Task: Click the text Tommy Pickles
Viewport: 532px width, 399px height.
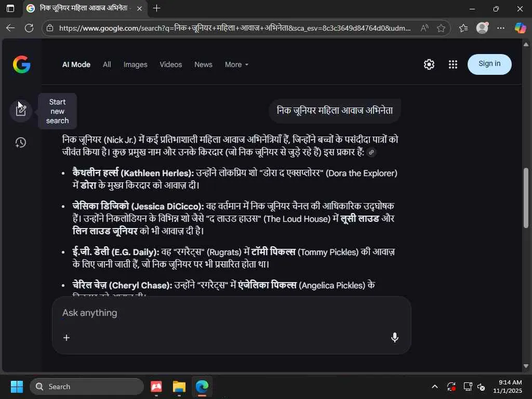Action: [x=328, y=252]
